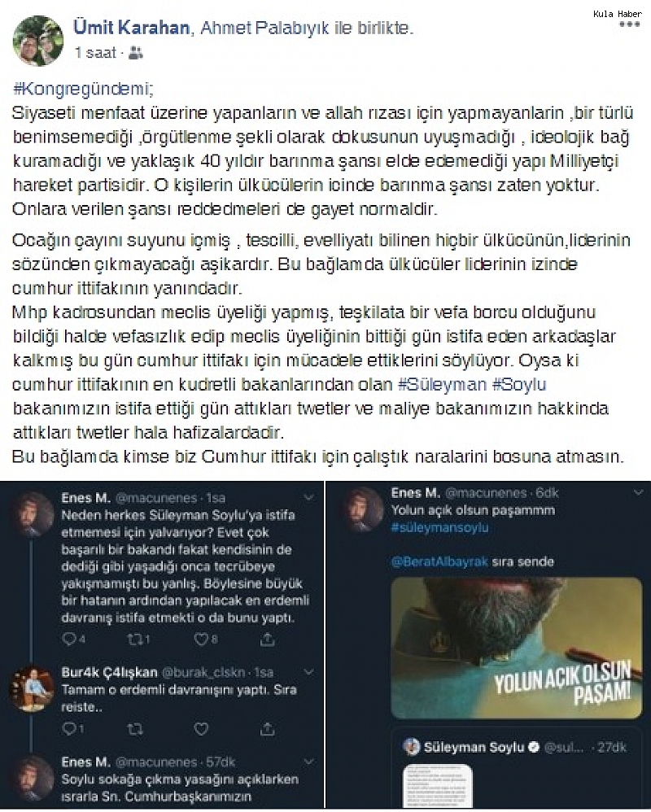Share Bur4k Ç4lışkan's reply tweet
This screenshot has height=812, width=651.
[267, 729]
